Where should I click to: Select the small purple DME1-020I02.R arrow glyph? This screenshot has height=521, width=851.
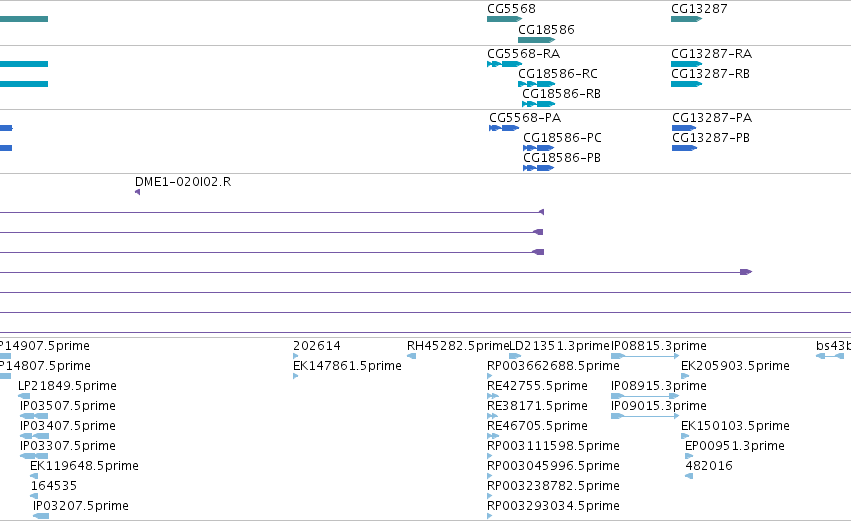point(137,192)
